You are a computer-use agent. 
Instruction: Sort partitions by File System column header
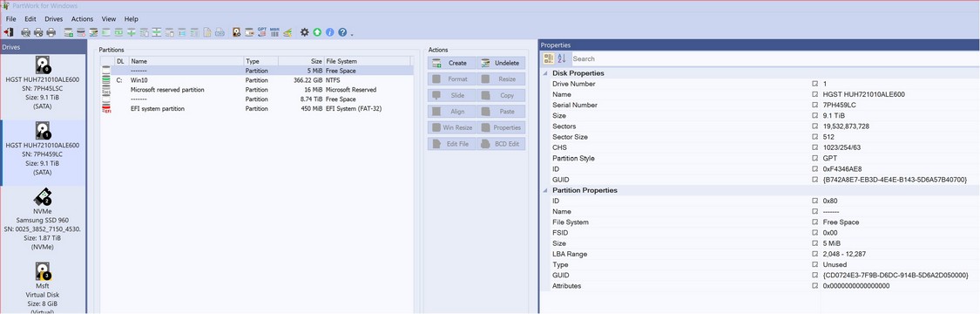367,61
